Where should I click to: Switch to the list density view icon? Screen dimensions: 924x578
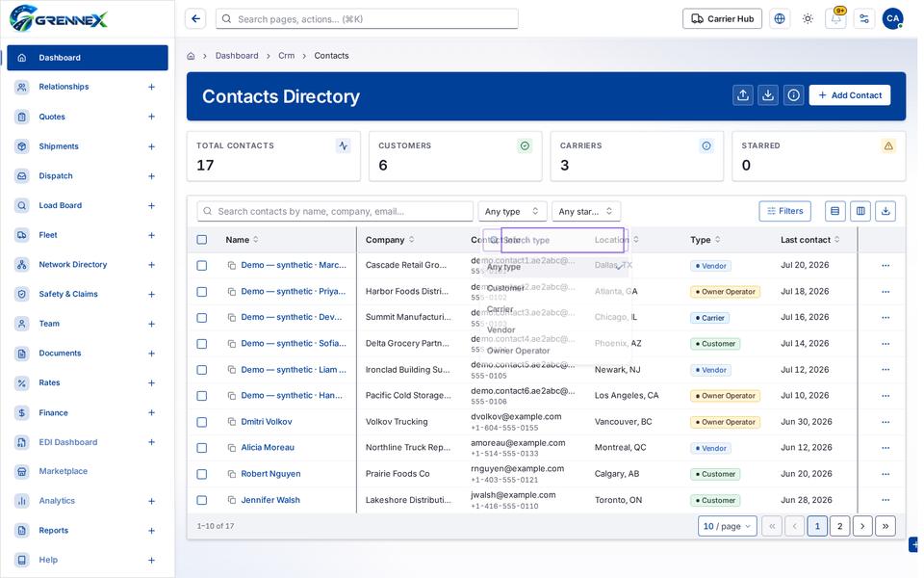(x=834, y=211)
